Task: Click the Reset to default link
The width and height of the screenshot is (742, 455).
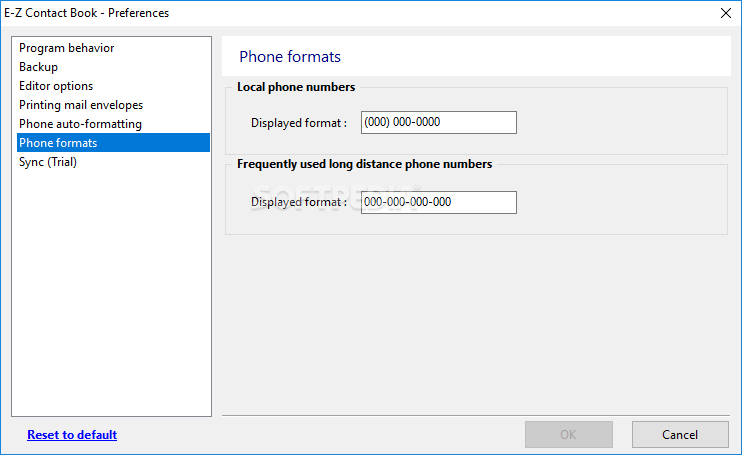Action: click(x=72, y=435)
